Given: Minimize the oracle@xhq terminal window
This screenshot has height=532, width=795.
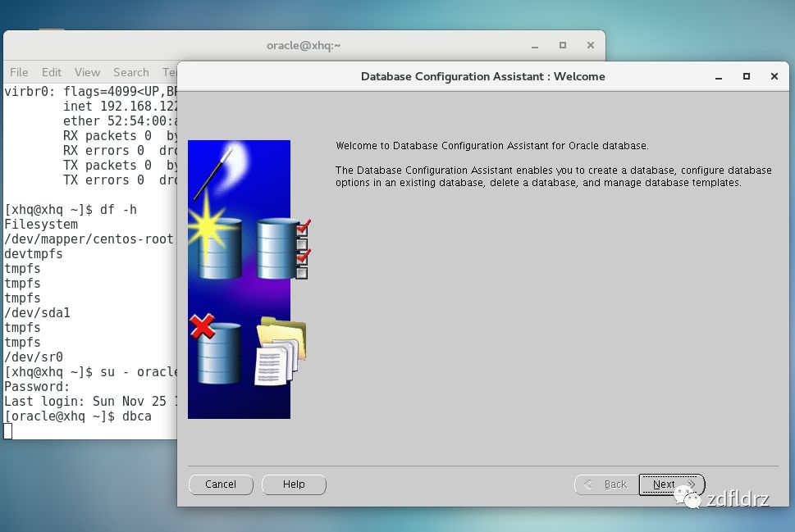Looking at the screenshot, I should tap(535, 46).
